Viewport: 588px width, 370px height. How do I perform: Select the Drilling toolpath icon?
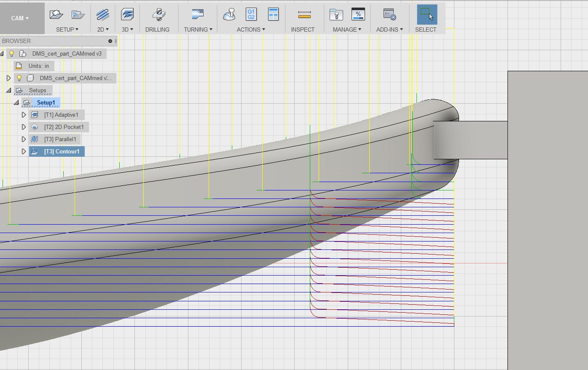[x=158, y=14]
